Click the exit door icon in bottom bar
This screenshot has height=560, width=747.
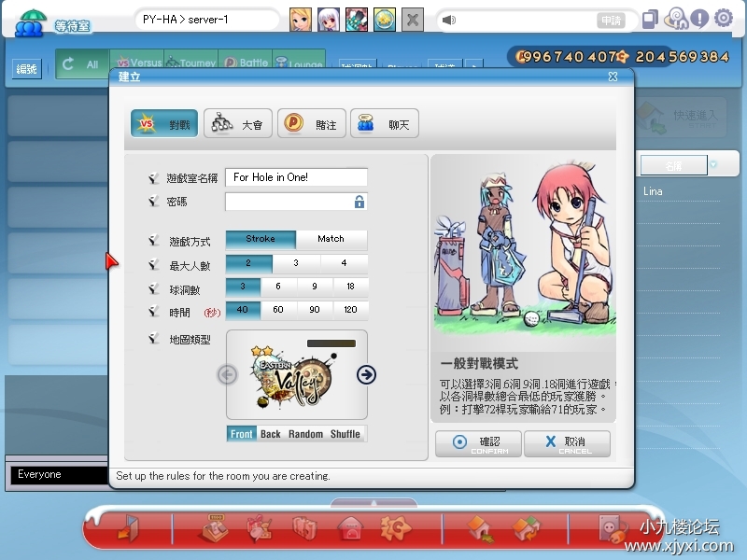tap(126, 528)
